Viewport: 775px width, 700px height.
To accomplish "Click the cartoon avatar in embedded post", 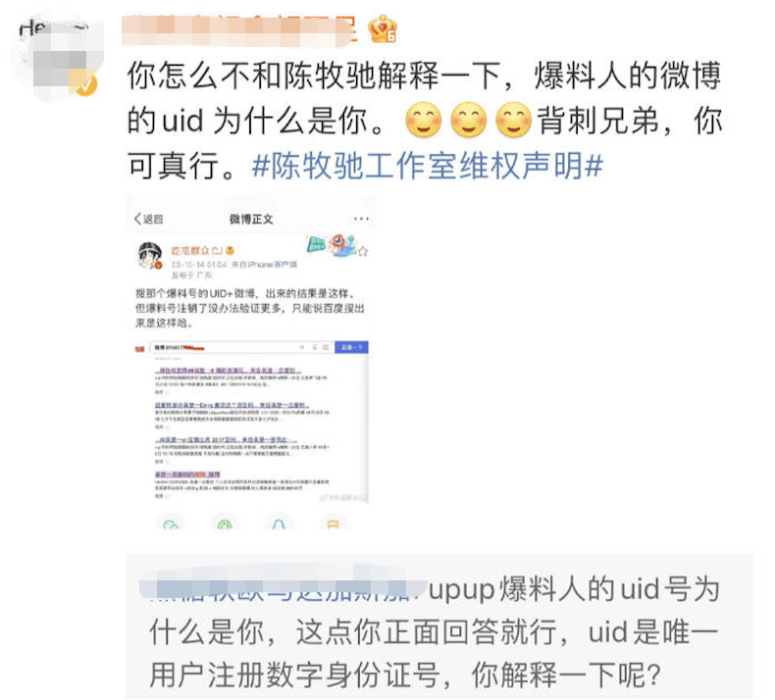I will (x=150, y=256).
